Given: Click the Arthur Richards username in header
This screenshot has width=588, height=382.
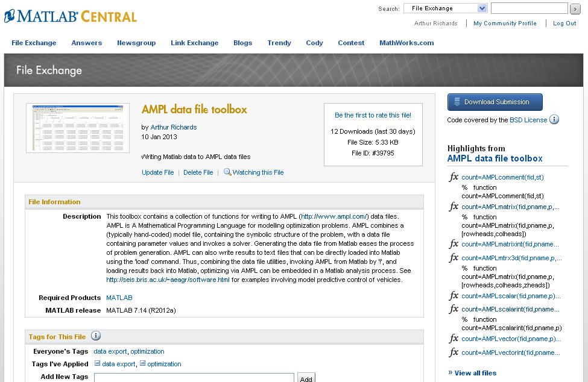Looking at the screenshot, I should [436, 23].
